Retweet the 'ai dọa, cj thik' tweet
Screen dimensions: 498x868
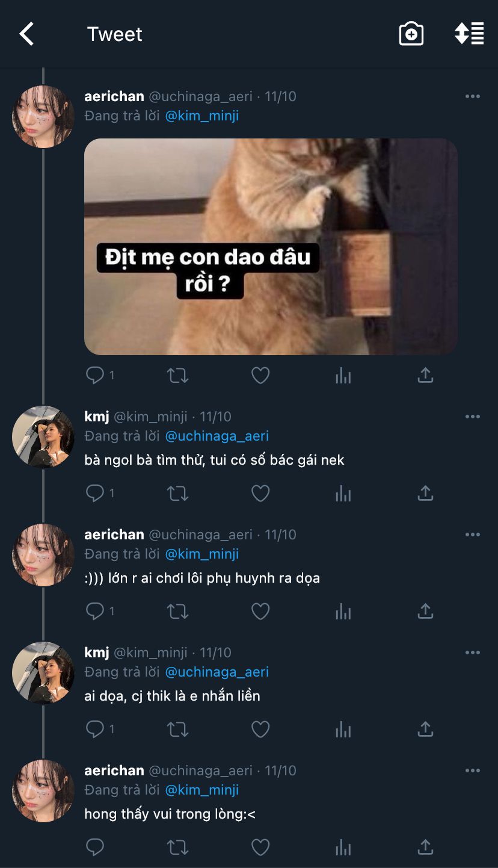(x=177, y=730)
